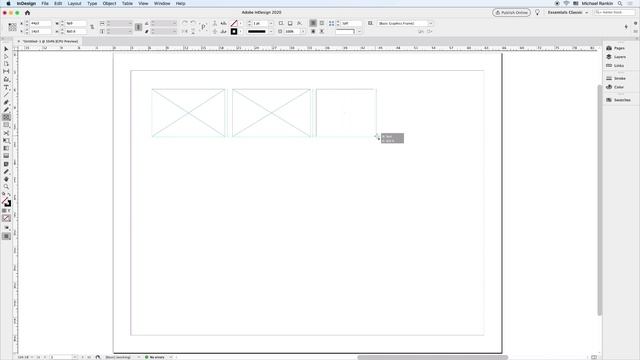Image resolution: width=640 pixels, height=360 pixels.
Task: Select the Gap tool
Action: click(6, 71)
